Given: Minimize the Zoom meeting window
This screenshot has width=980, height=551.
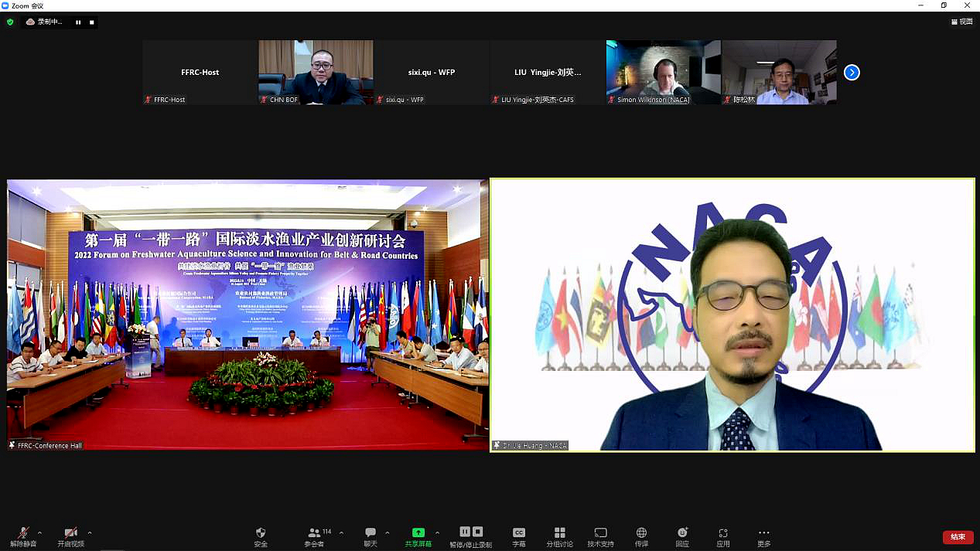Looking at the screenshot, I should click(922, 5).
